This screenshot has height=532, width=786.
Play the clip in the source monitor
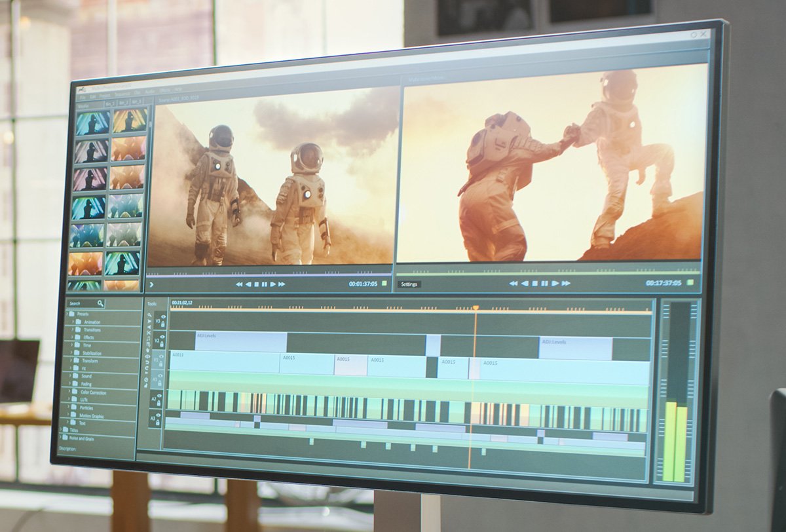[x=272, y=284]
